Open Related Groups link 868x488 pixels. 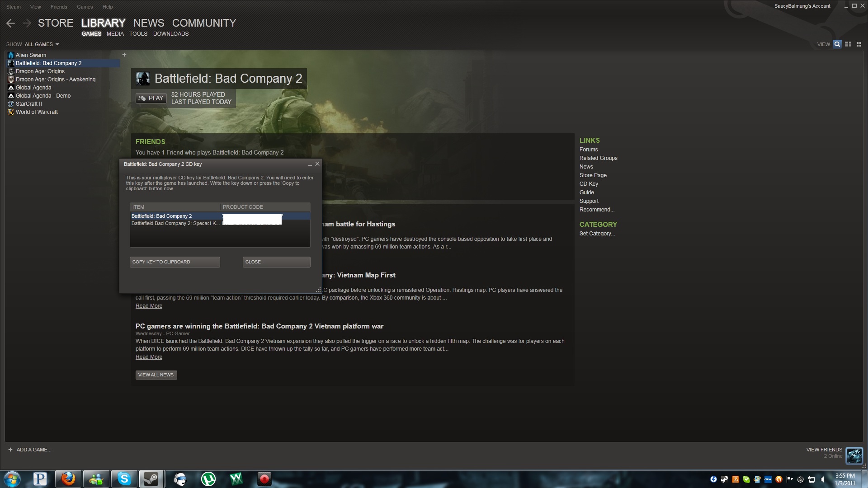599,158
